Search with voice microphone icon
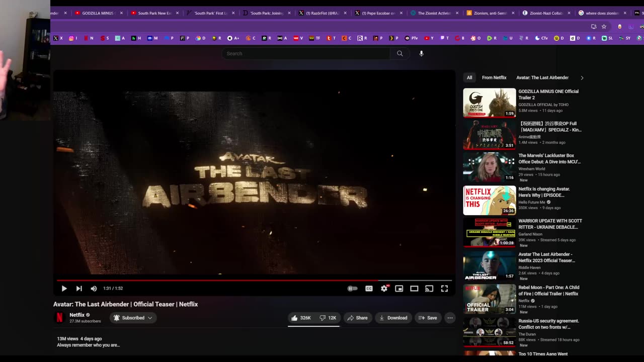 (421, 53)
